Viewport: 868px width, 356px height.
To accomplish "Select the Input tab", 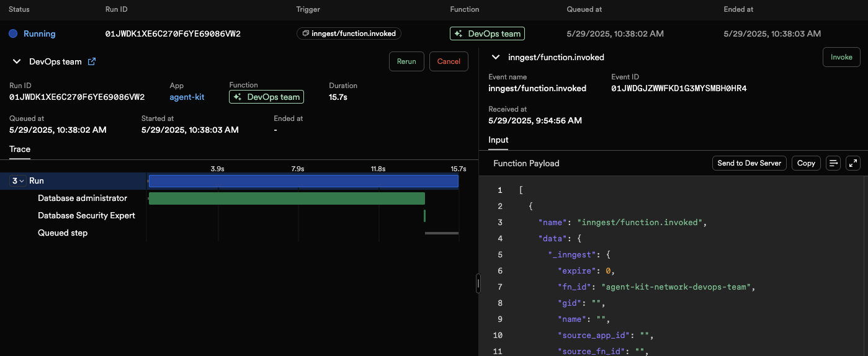I will point(498,140).
